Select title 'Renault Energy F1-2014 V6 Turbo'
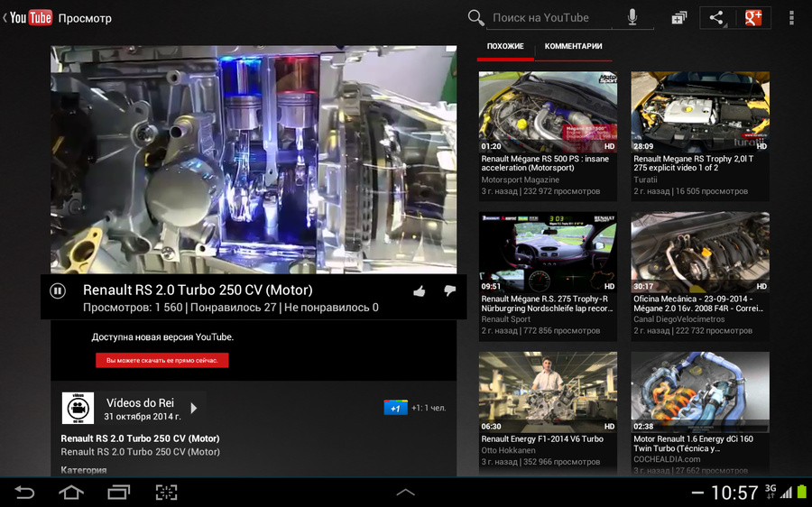812x507 pixels. coord(542,439)
